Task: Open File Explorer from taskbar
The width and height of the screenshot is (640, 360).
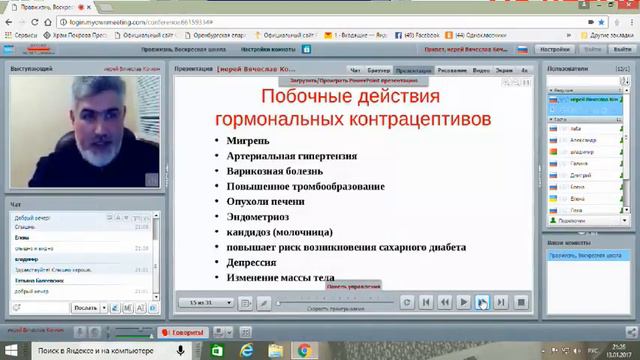Action: [276, 351]
